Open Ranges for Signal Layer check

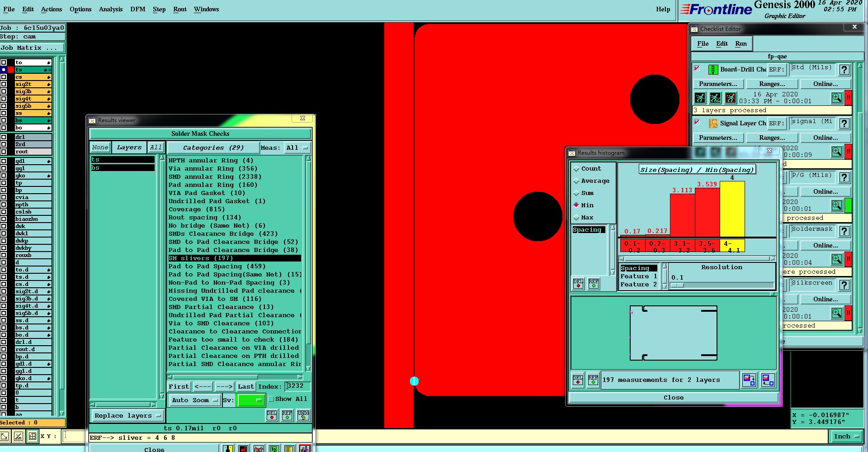pos(772,138)
